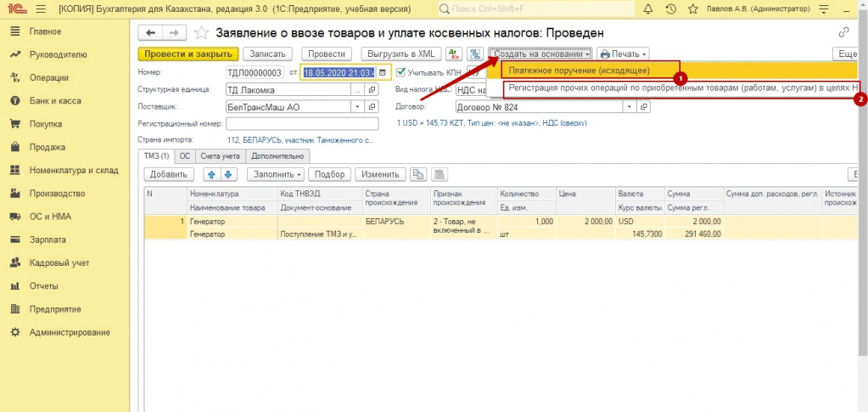868x412 pixels.
Task: Copy rows icon in table toolbar
Action: [x=418, y=174]
